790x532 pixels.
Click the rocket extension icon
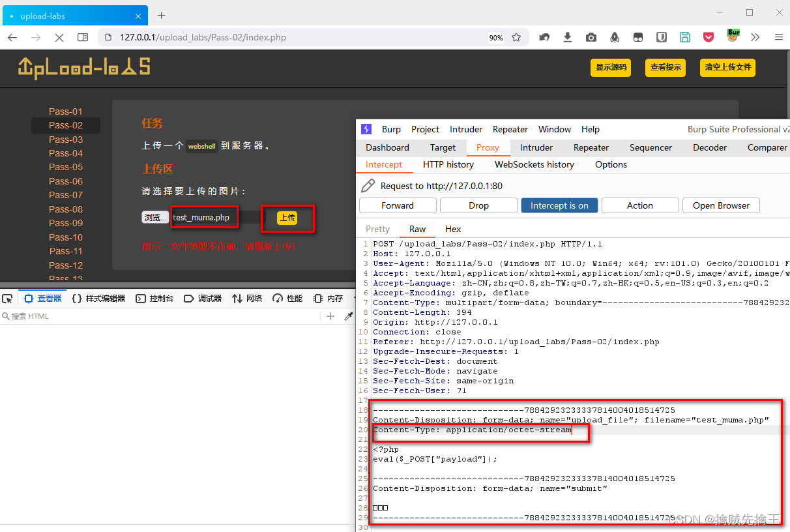click(x=615, y=37)
